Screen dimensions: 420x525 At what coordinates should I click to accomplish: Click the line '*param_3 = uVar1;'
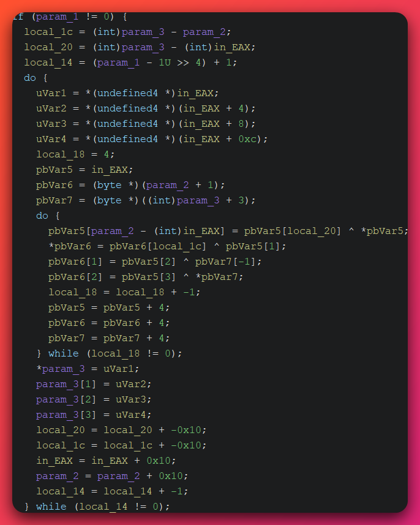pos(88,369)
